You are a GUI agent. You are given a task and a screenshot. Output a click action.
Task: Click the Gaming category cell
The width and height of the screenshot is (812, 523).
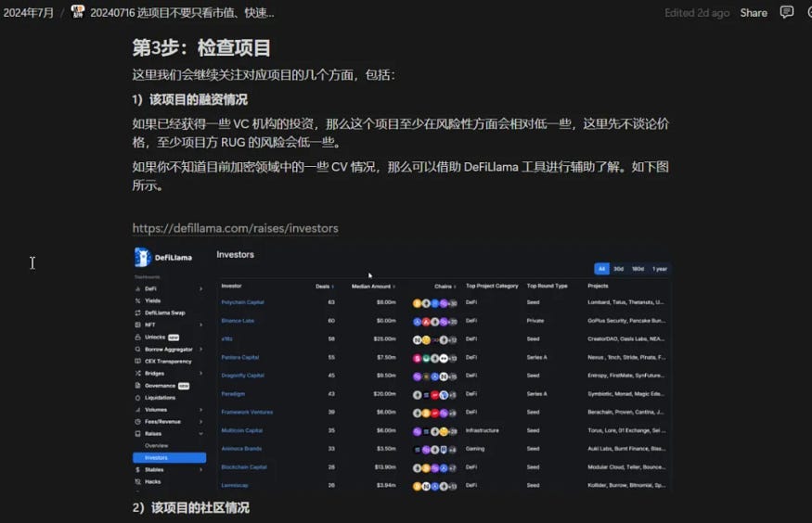pyautogui.click(x=475, y=449)
